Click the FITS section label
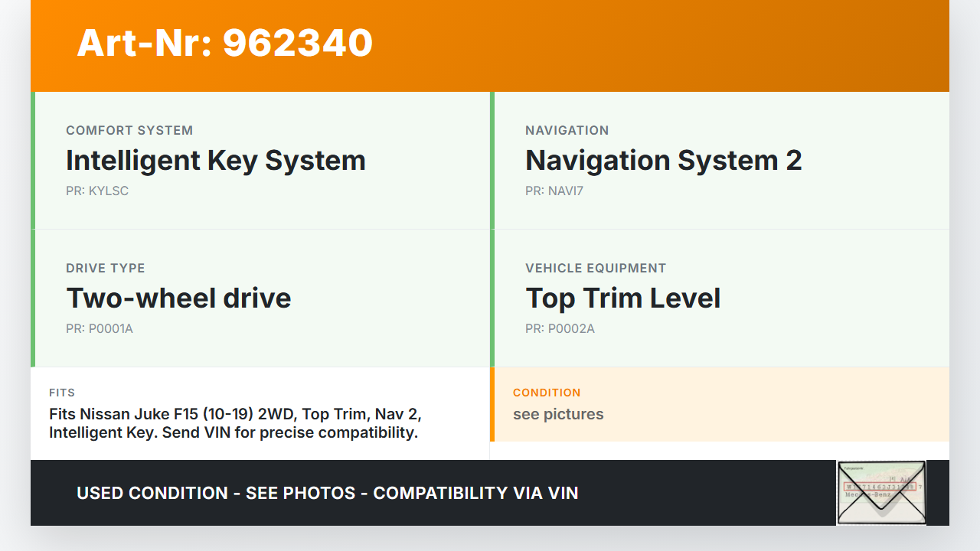Viewport: 980px width, 551px height. click(62, 393)
